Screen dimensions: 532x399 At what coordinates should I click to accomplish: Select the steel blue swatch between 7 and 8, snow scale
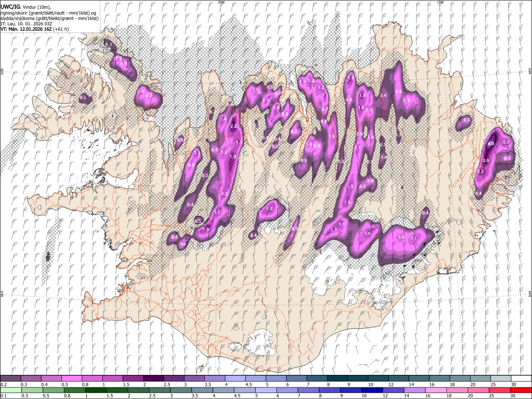click(316, 379)
